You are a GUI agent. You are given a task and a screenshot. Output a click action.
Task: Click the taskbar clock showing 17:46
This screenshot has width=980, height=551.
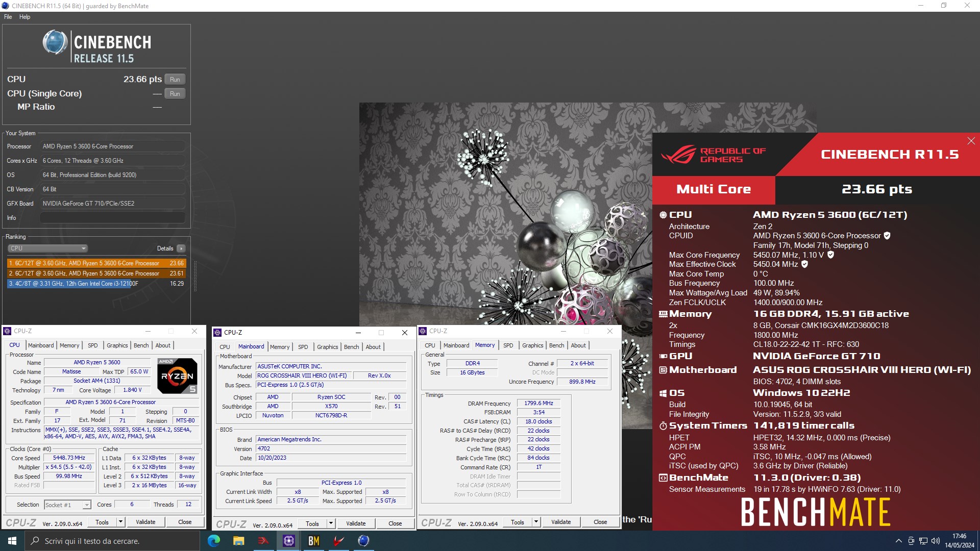(x=959, y=541)
